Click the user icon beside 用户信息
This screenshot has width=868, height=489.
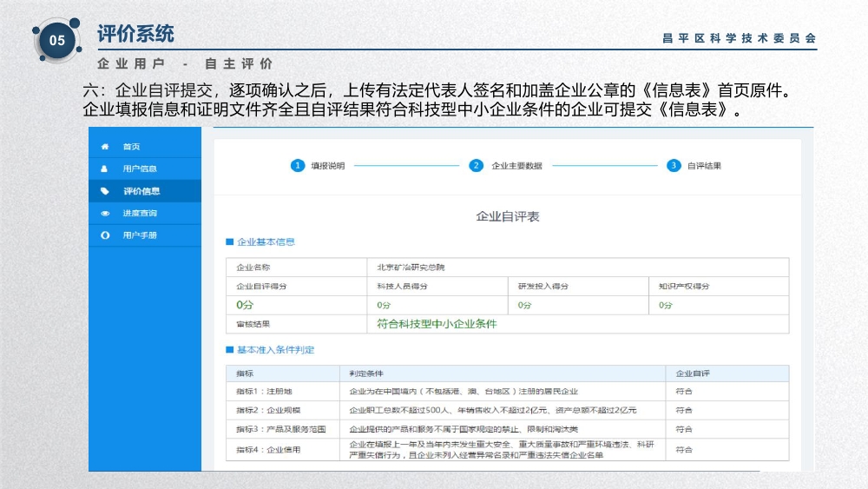tap(104, 169)
